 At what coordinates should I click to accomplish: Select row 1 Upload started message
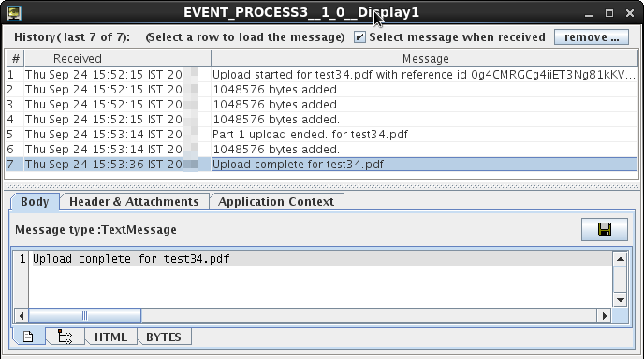(322, 75)
